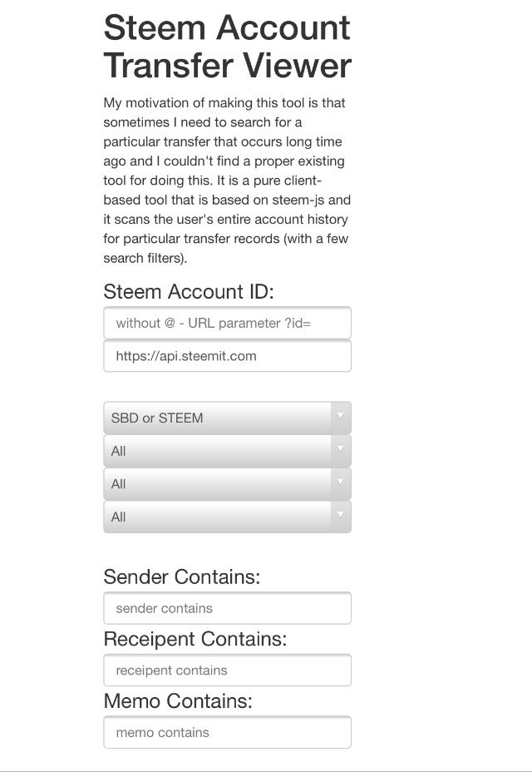Click the Steem Account ID input field

227,323
